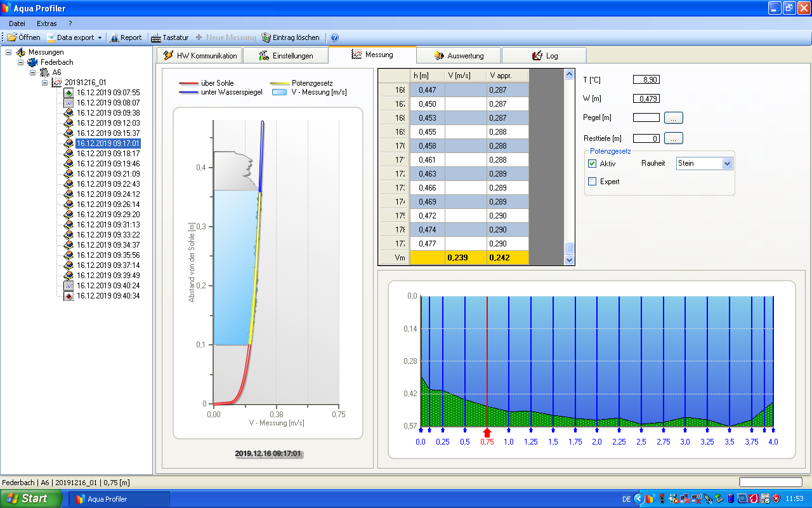Click the Messungen root node icon
The width and height of the screenshot is (812, 508).
click(20, 52)
